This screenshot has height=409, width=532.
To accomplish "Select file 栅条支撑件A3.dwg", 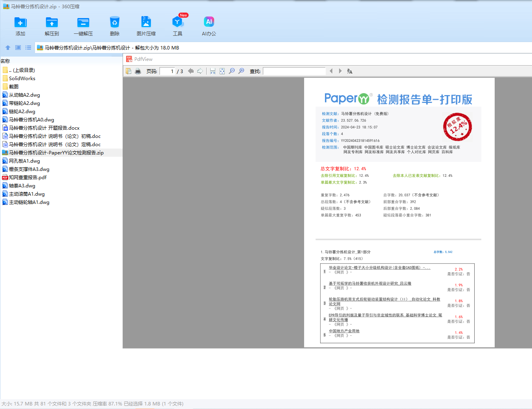I will pos(26,169).
